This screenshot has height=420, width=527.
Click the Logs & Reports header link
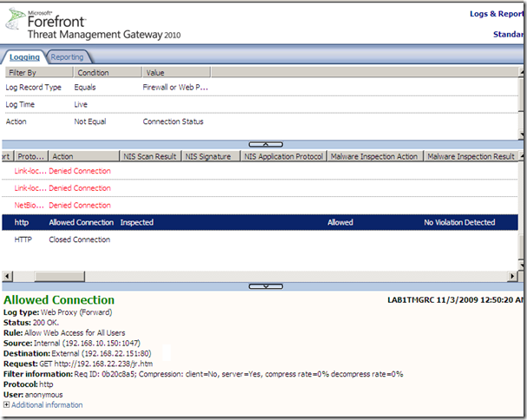(497, 14)
